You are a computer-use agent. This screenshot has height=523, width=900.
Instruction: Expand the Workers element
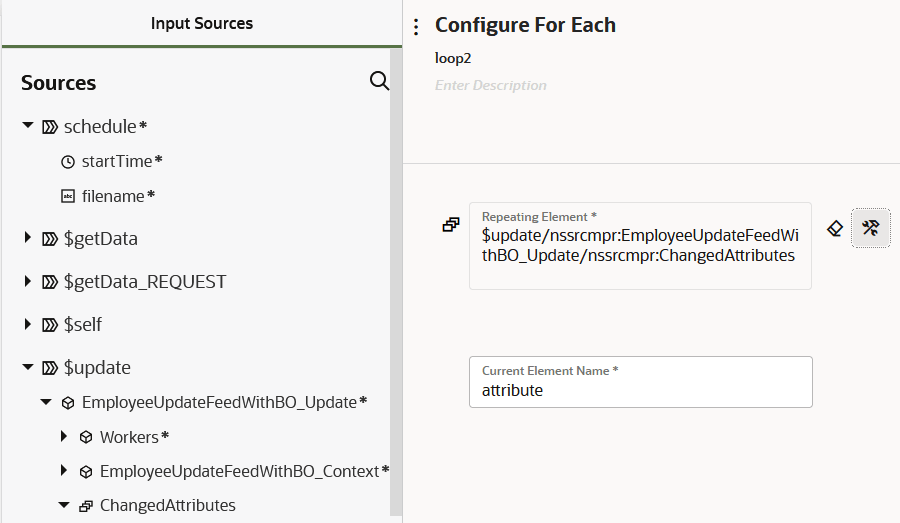64,437
